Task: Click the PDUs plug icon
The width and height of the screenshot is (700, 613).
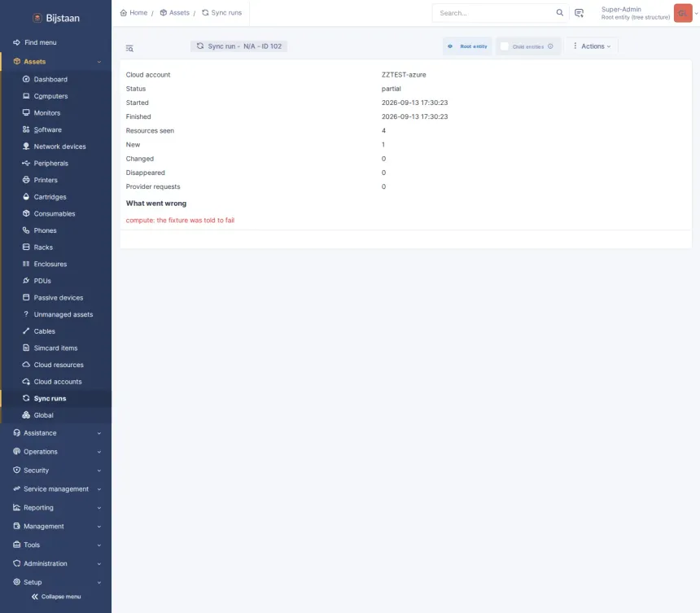Action: 26,280
